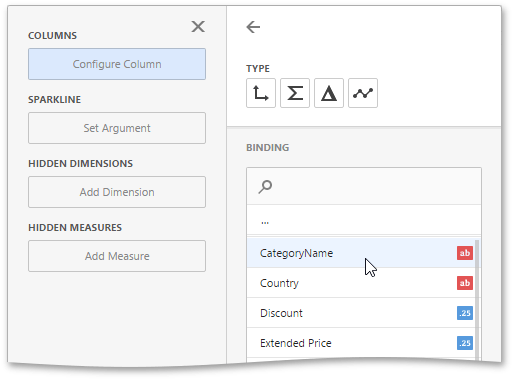Click the binding list scrollbar
The image size is (515, 382).
point(477,300)
